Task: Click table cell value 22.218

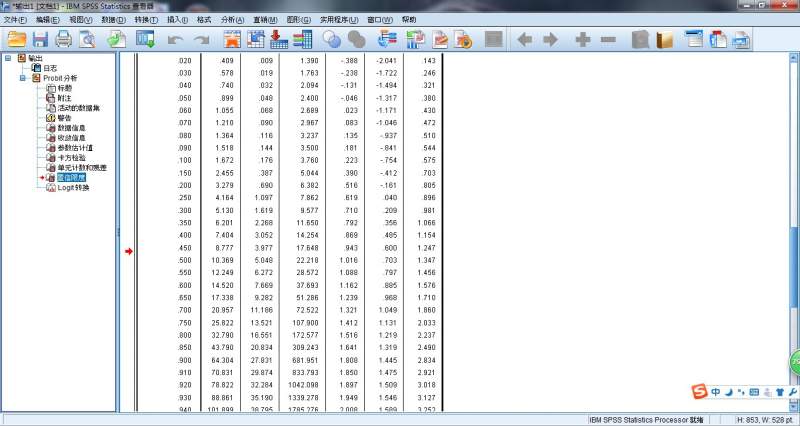Action: pos(307,260)
